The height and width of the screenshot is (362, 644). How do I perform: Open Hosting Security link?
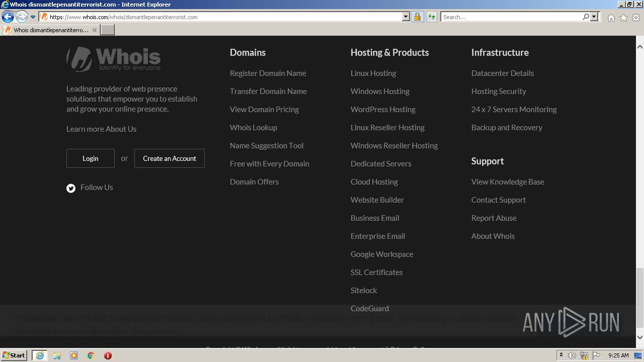[499, 91]
